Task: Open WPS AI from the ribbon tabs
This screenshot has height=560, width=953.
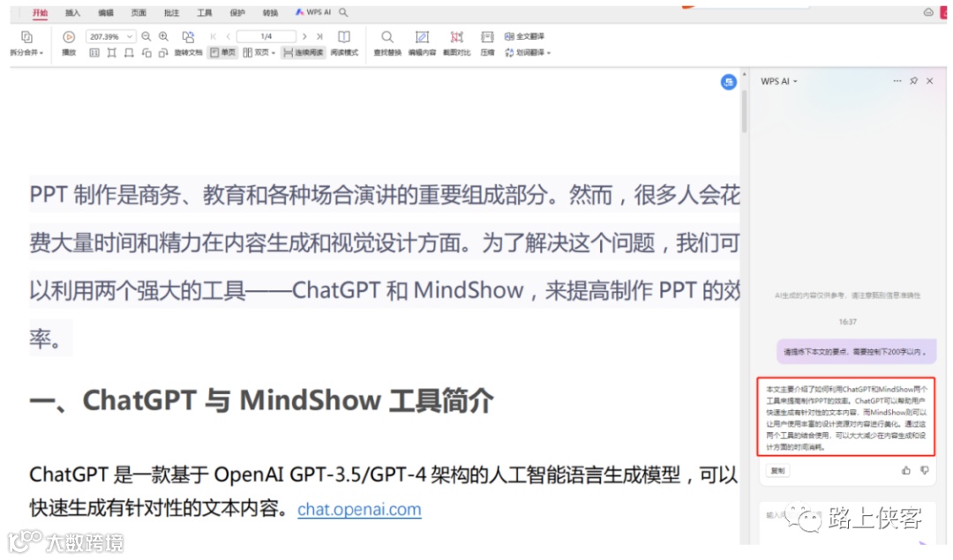Action: coord(313,12)
